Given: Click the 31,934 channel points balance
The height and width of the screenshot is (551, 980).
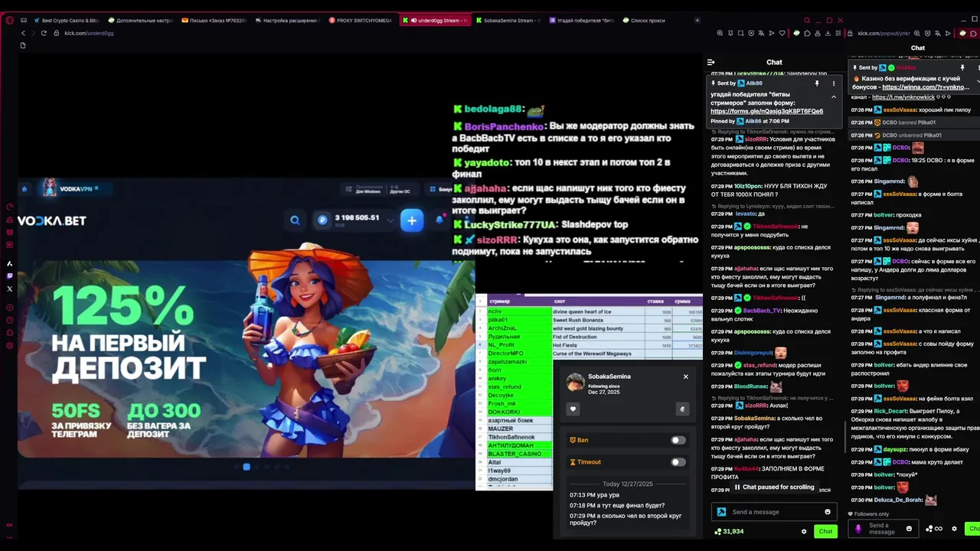Looking at the screenshot, I should click(x=728, y=531).
